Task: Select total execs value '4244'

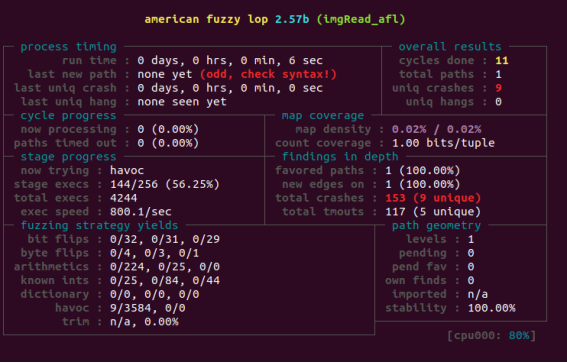Action: (124, 198)
